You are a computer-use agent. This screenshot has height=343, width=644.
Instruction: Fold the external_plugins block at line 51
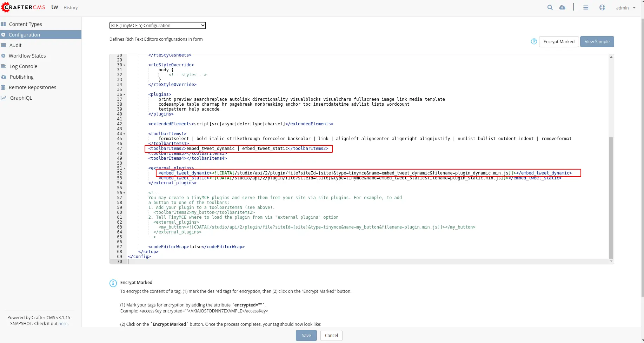125,169
